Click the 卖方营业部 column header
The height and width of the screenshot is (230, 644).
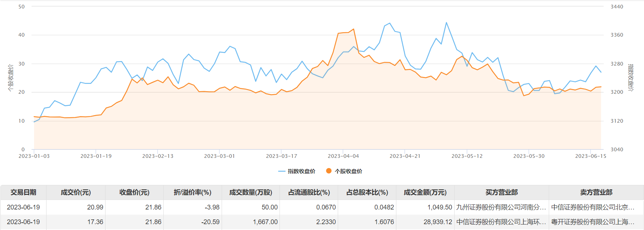(x=596, y=192)
